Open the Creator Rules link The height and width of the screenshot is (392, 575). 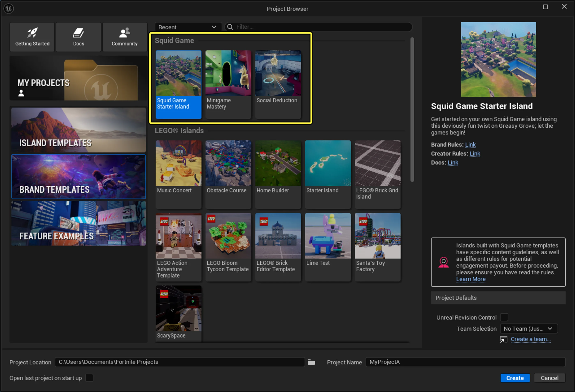click(x=475, y=153)
